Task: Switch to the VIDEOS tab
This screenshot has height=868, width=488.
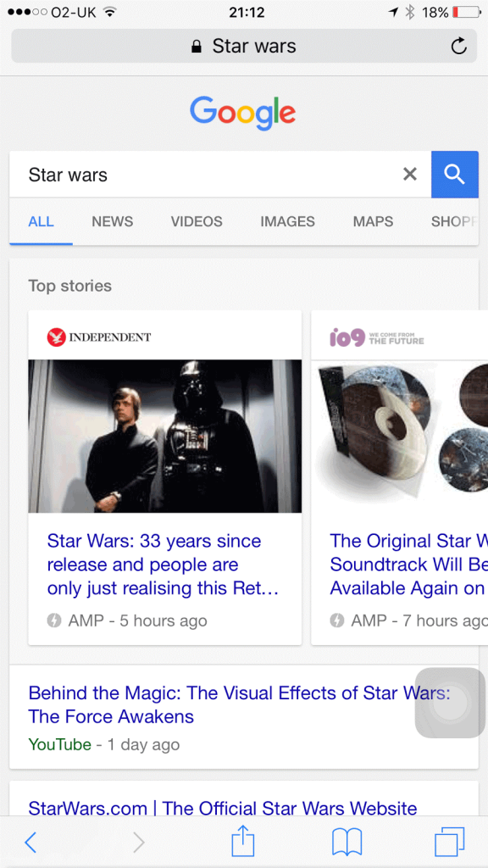Action: 197,222
